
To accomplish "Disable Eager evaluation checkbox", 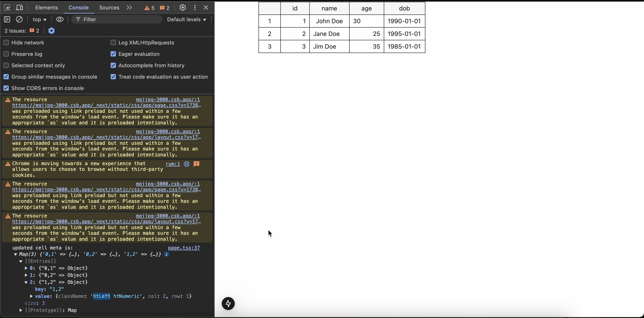I will coord(113,54).
